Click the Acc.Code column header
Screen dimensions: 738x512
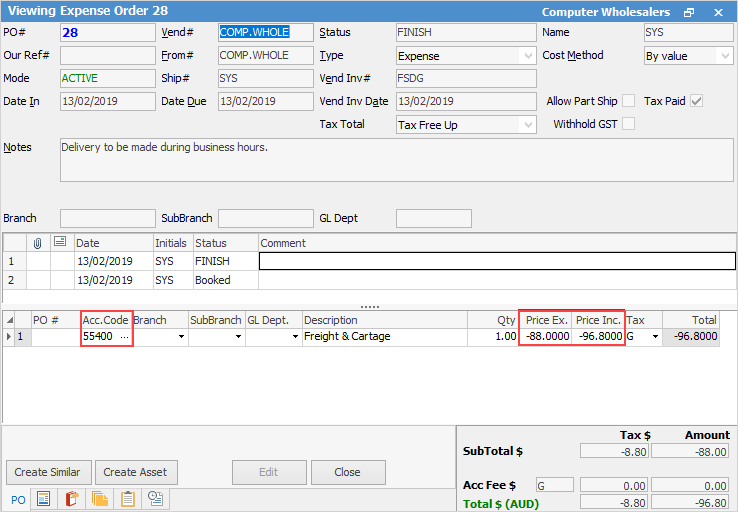click(x=106, y=320)
